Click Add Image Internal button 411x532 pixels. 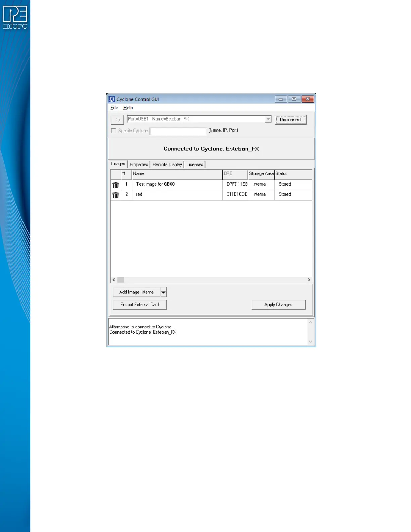(137, 292)
